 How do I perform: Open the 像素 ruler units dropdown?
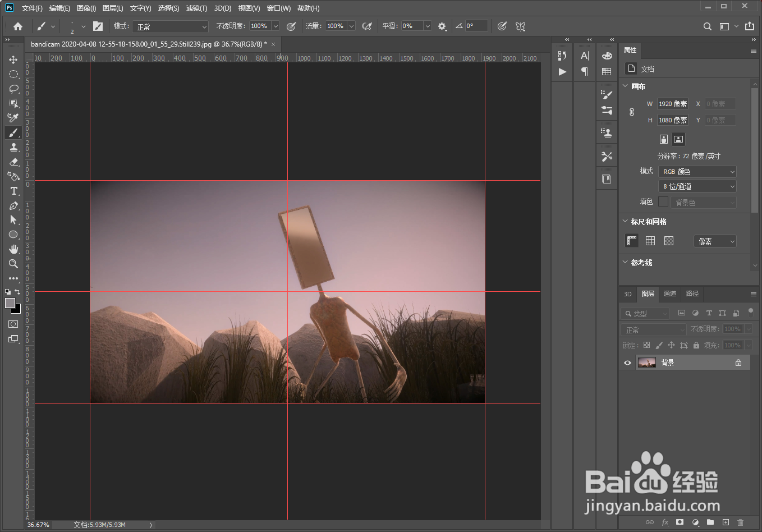tap(715, 241)
